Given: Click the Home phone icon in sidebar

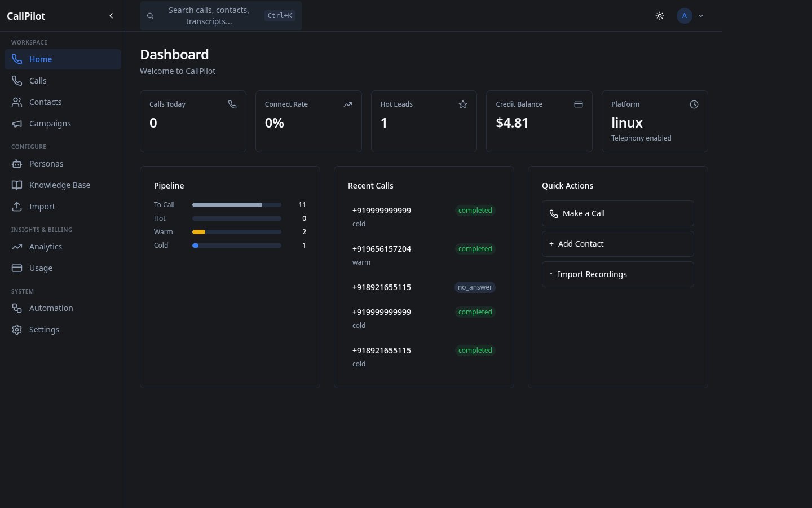Looking at the screenshot, I should click(x=17, y=59).
